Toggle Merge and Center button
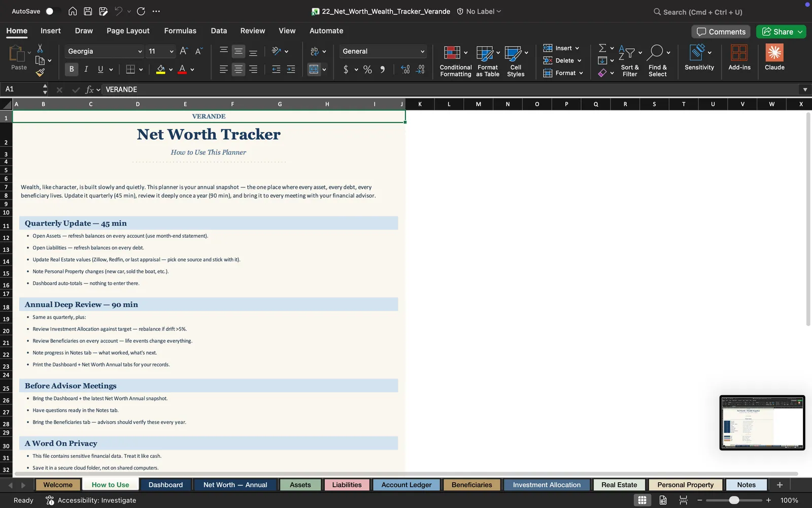Image resolution: width=812 pixels, height=508 pixels. tap(314, 69)
